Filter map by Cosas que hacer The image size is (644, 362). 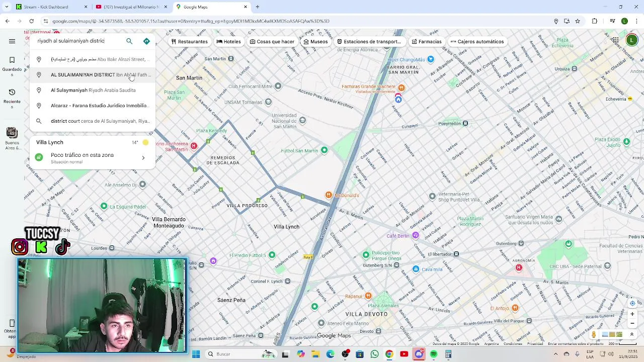click(x=272, y=42)
